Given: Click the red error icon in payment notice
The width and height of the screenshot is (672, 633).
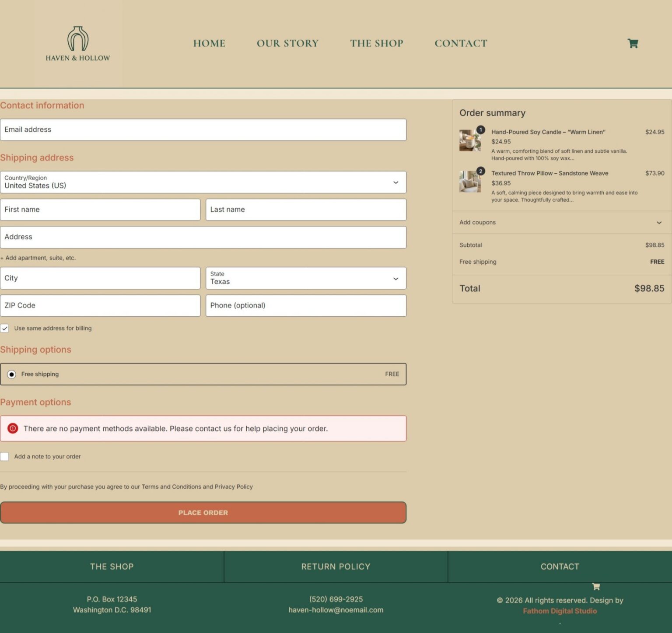Looking at the screenshot, I should click(13, 428).
